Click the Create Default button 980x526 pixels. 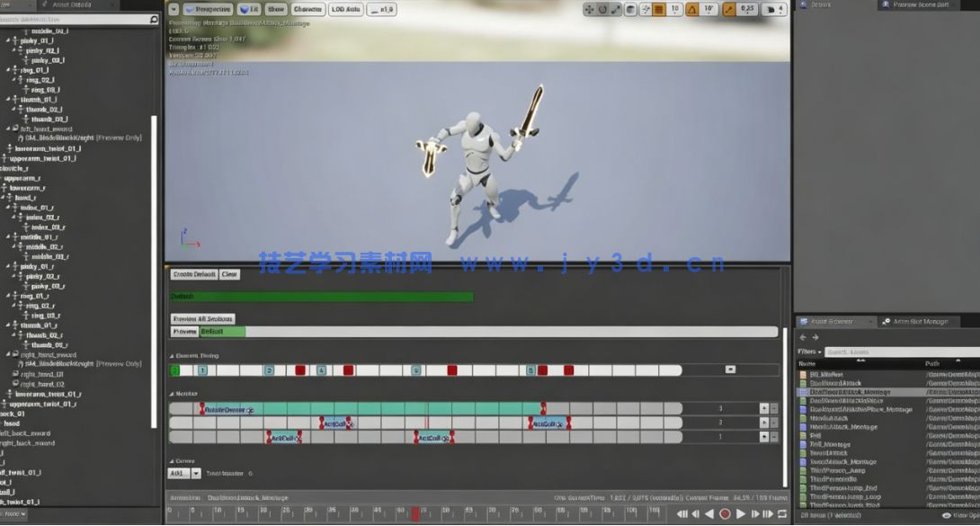tap(193, 274)
